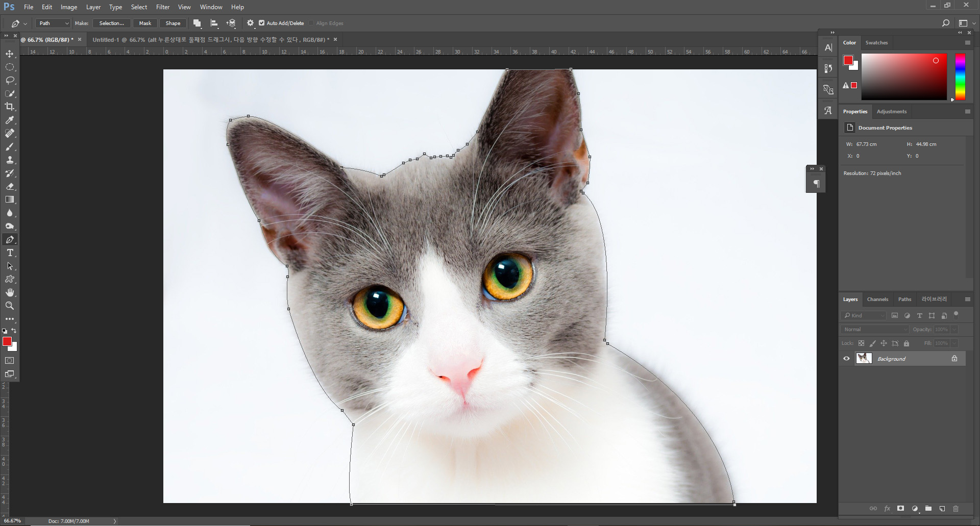
Task: Open the layer Kind filter dropdown
Action: [x=864, y=316]
